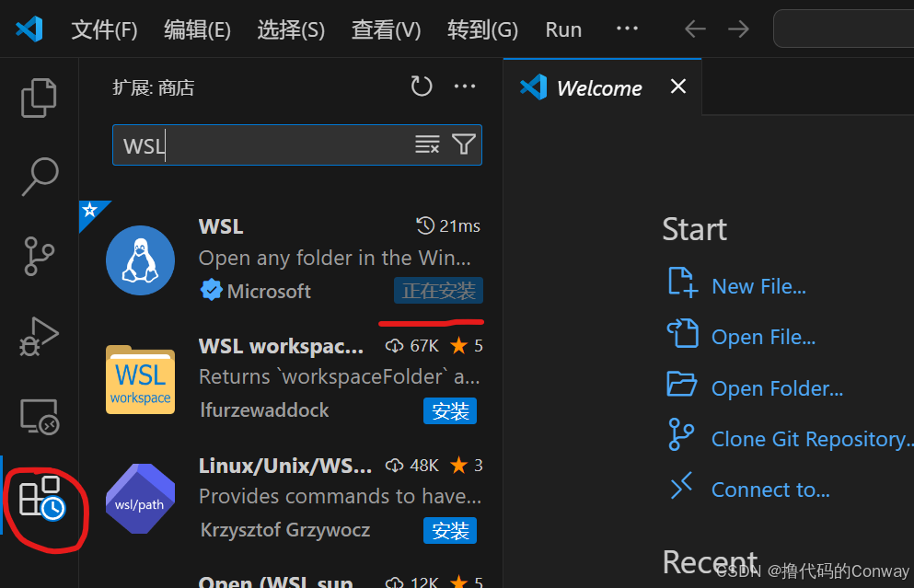914x588 pixels.
Task: Open the Source Control icon
Action: pos(38,256)
